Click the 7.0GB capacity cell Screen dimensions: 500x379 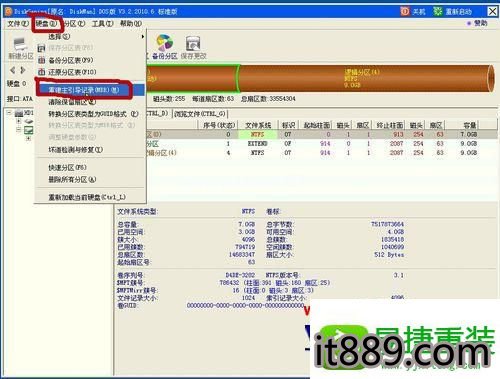[x=469, y=134]
